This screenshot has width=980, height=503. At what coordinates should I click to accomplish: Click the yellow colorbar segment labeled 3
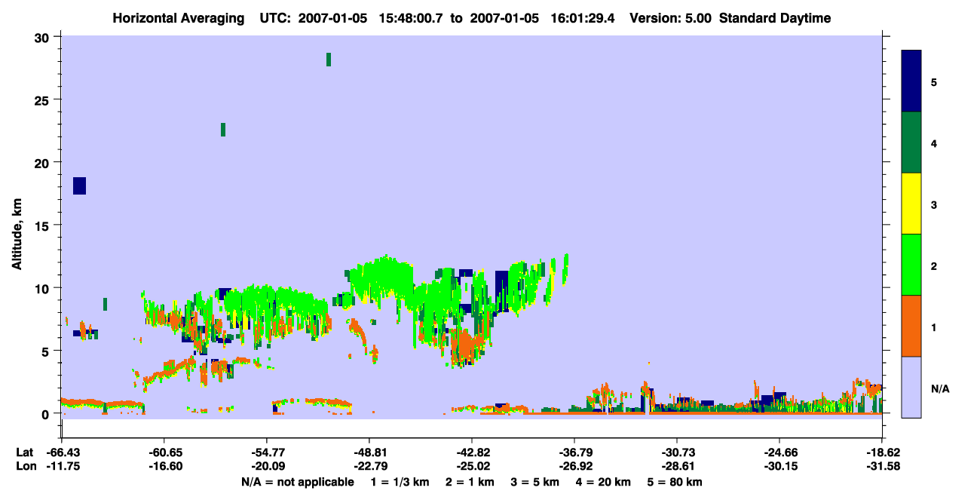point(911,204)
